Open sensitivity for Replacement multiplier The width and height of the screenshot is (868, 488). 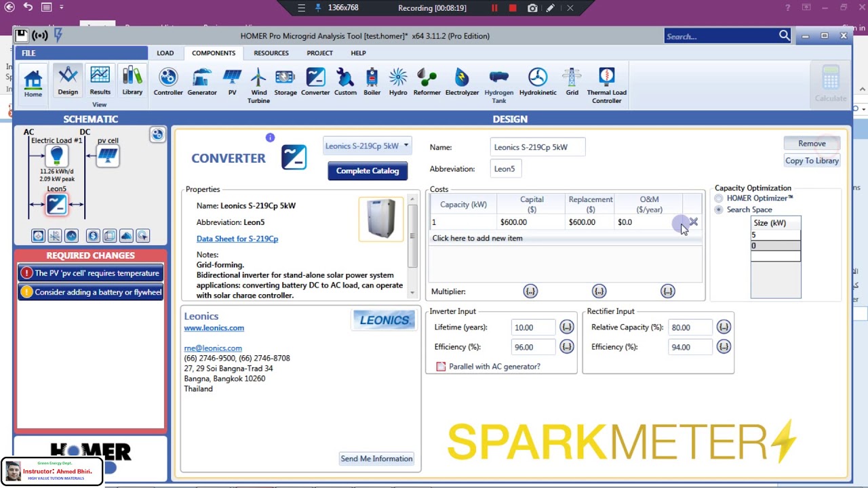(599, 291)
